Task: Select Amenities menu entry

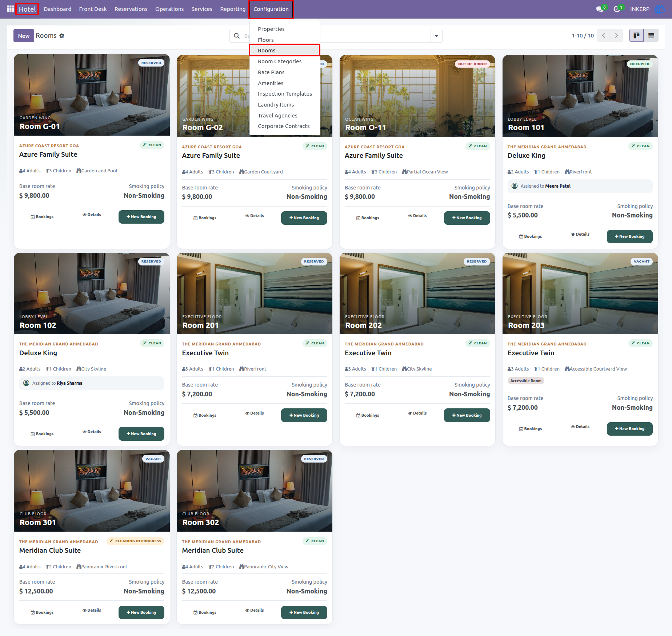Action: [x=285, y=83]
